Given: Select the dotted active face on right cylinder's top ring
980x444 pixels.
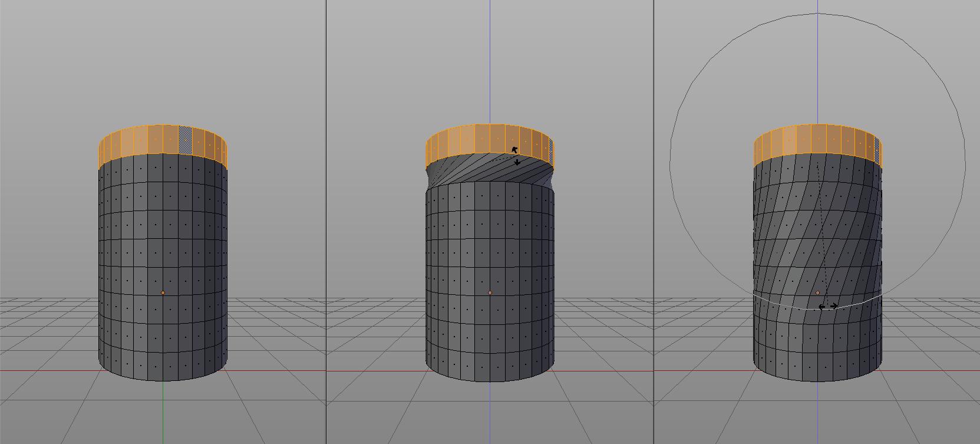Looking at the screenshot, I should click(x=877, y=151).
